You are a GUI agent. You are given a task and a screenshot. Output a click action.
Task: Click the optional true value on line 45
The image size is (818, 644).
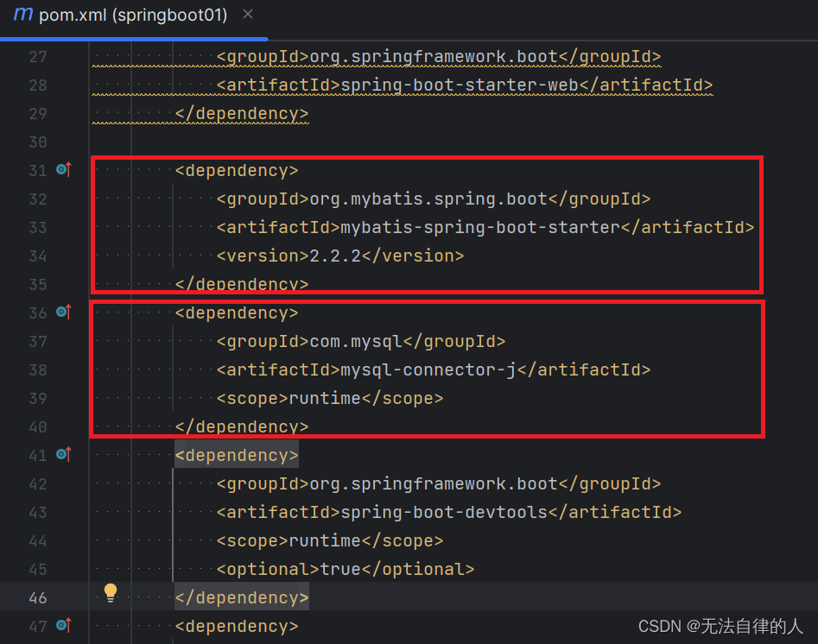(x=339, y=569)
